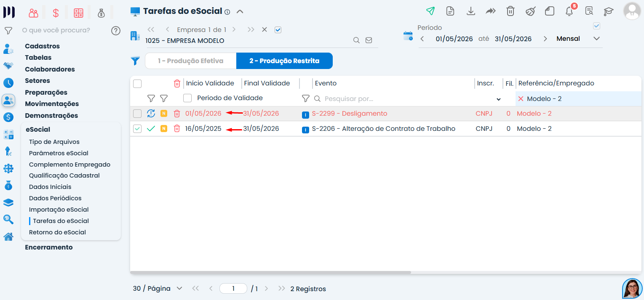This screenshot has width=644, height=300.
Task: Click the company envelope mail icon
Action: (x=369, y=40)
